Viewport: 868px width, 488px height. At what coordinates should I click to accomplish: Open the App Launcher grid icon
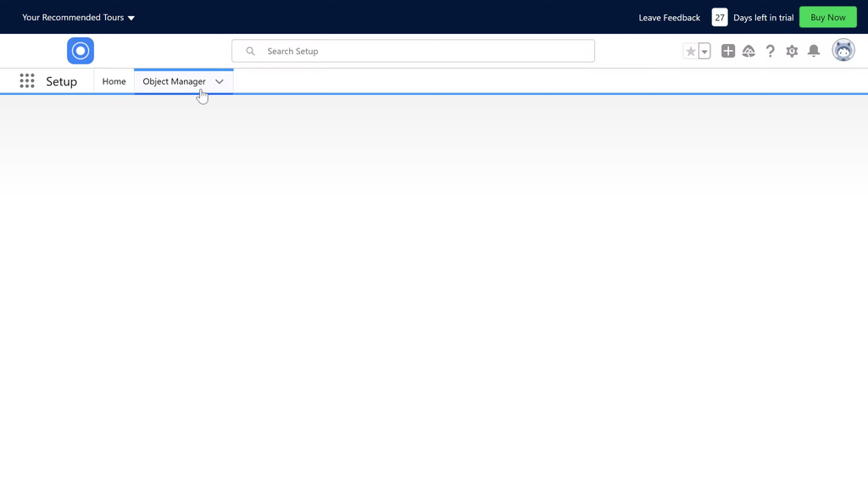click(x=27, y=81)
